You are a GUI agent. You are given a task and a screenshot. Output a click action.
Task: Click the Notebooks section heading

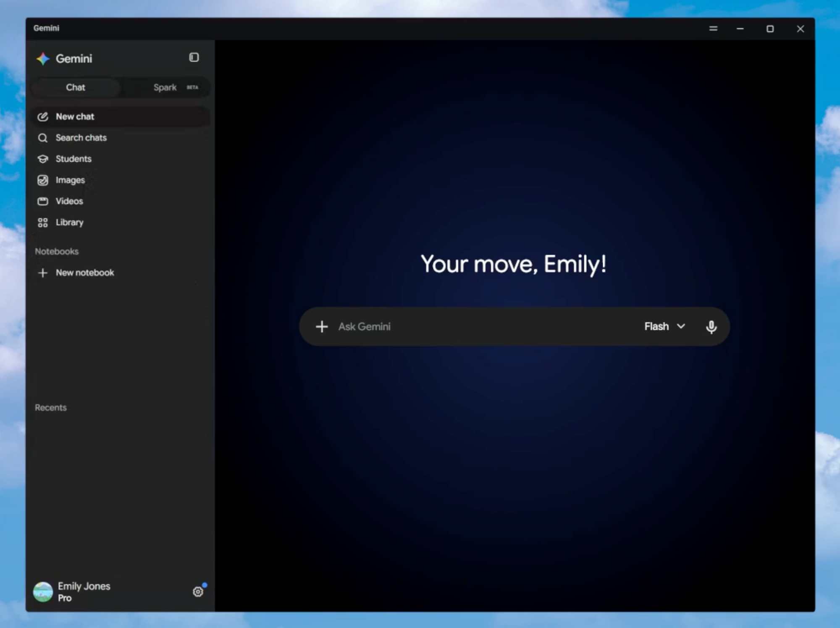point(57,251)
